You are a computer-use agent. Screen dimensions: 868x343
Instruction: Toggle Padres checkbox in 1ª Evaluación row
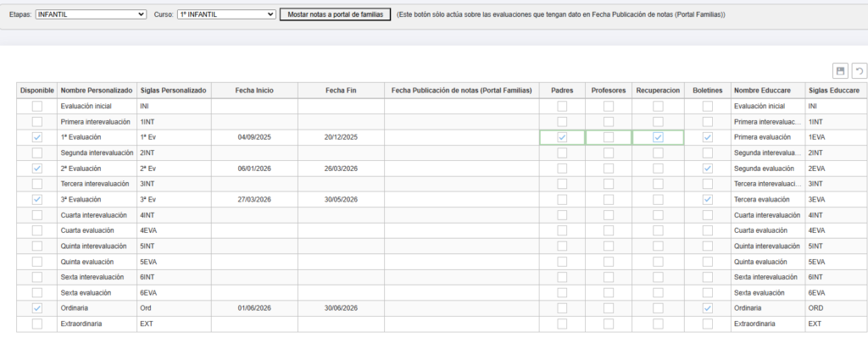[561, 137]
